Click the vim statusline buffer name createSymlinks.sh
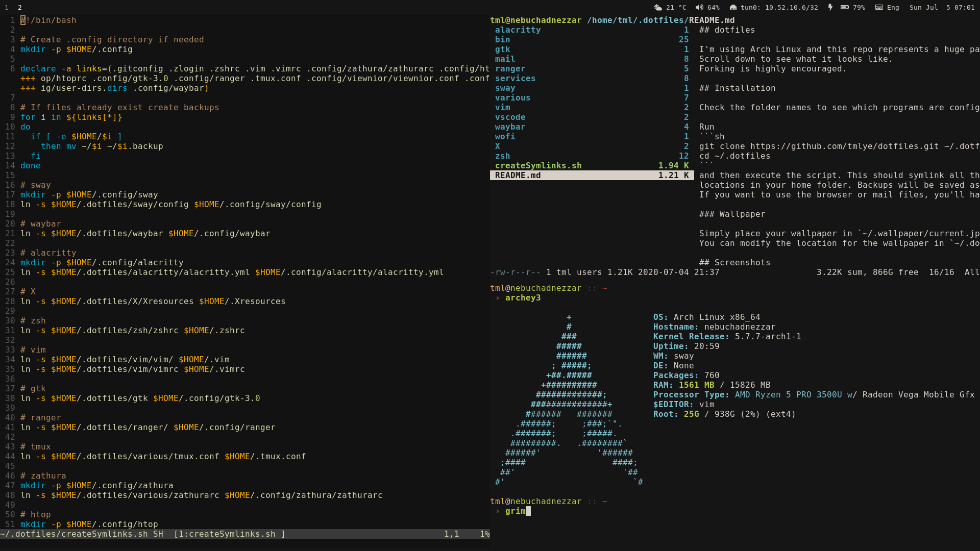 click(229, 534)
